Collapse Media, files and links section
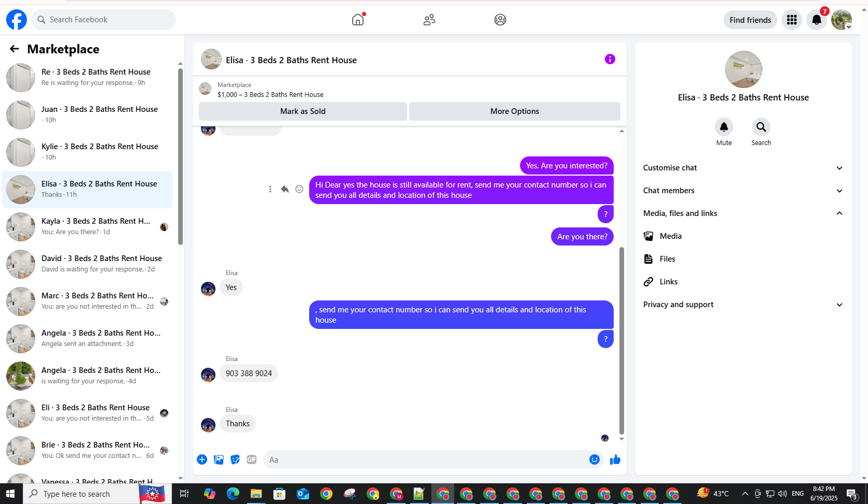The image size is (868, 504). (743, 213)
